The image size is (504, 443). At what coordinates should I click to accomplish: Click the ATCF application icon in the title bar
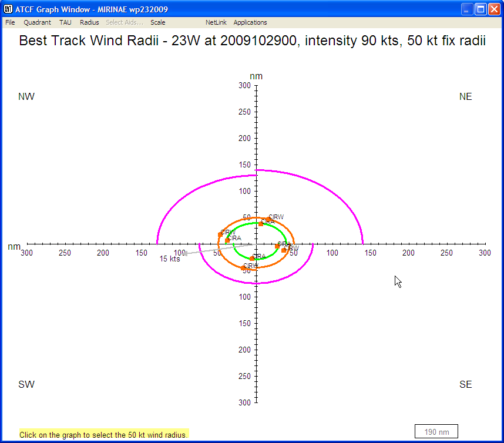click(x=7, y=9)
